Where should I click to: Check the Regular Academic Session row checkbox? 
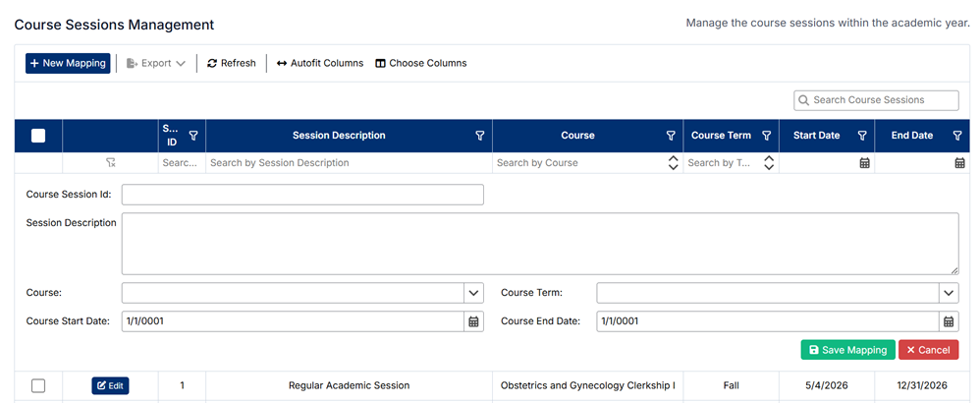[38, 386]
